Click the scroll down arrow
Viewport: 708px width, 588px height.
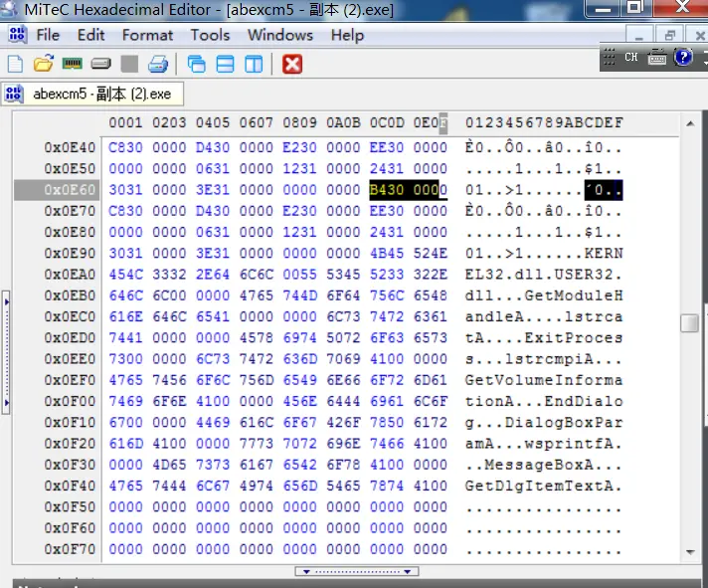tap(689, 554)
